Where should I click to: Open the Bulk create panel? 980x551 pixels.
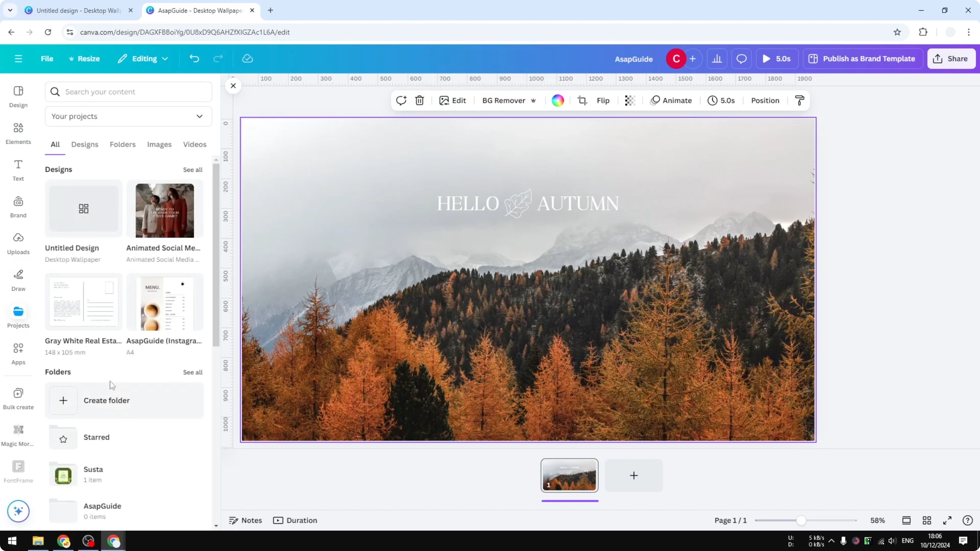click(18, 398)
